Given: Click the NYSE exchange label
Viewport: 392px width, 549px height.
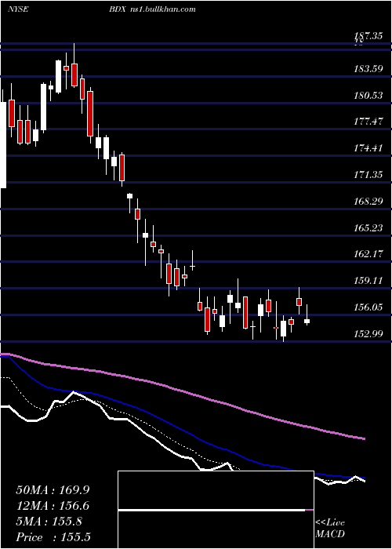Looking at the screenshot, I should click(18, 9).
